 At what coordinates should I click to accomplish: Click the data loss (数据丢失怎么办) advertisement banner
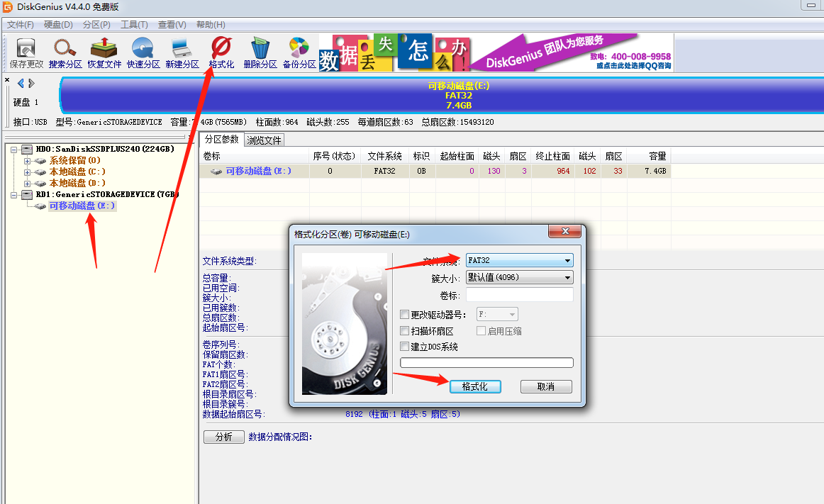394,52
